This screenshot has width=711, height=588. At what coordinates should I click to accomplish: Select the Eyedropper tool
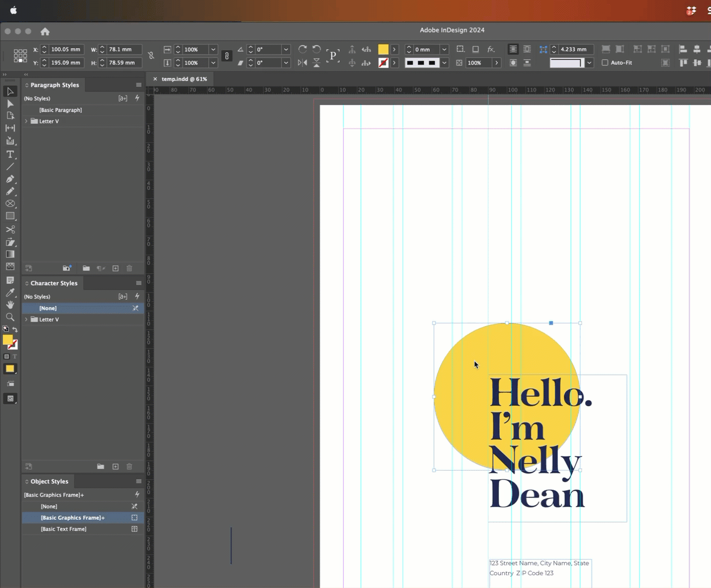pos(10,292)
